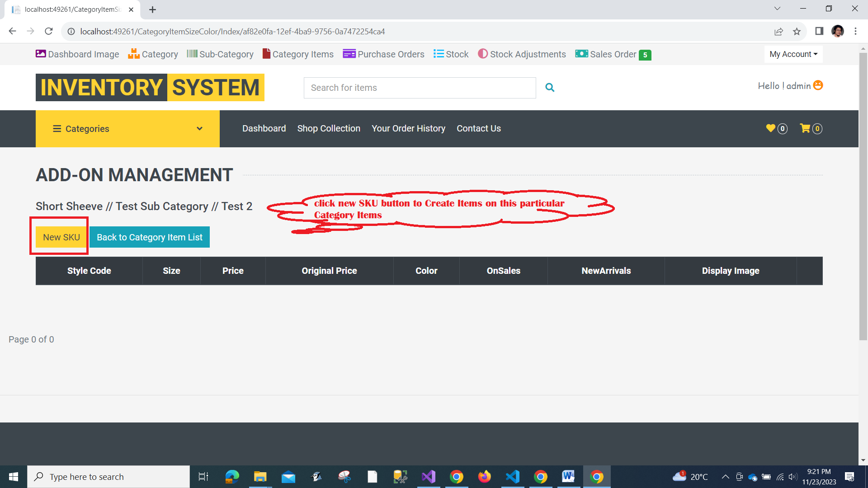Click the New SKU button
Screen dimensions: 868x488
click(x=61, y=237)
